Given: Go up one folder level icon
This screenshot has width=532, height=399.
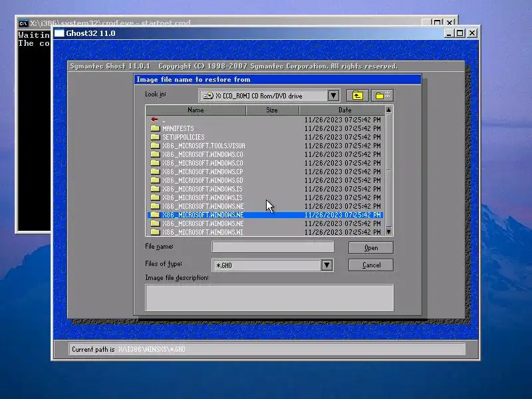Looking at the screenshot, I should point(357,96).
